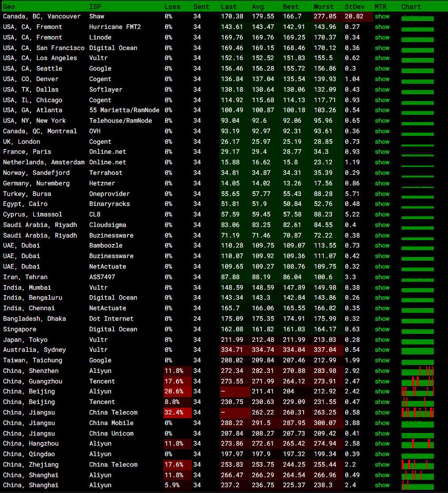Show MTR for Seattle Google

[x=382, y=68]
